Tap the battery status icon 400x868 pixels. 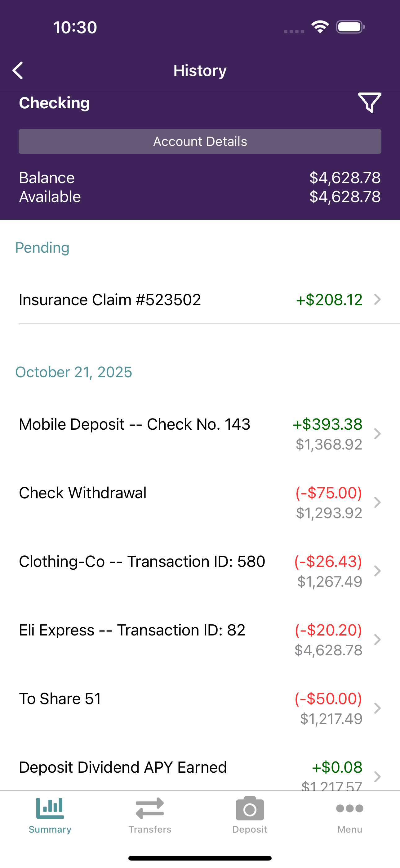click(x=350, y=27)
